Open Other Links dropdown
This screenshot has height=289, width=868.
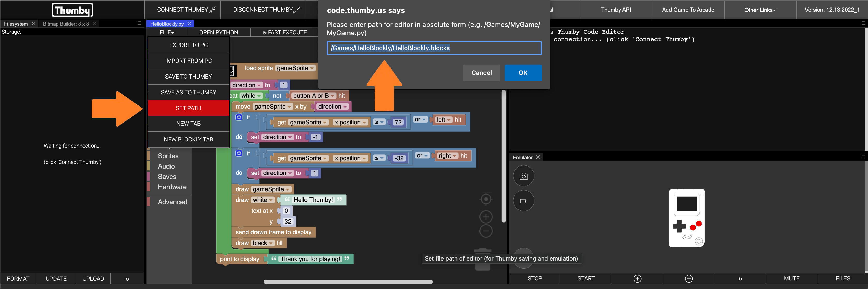[760, 10]
